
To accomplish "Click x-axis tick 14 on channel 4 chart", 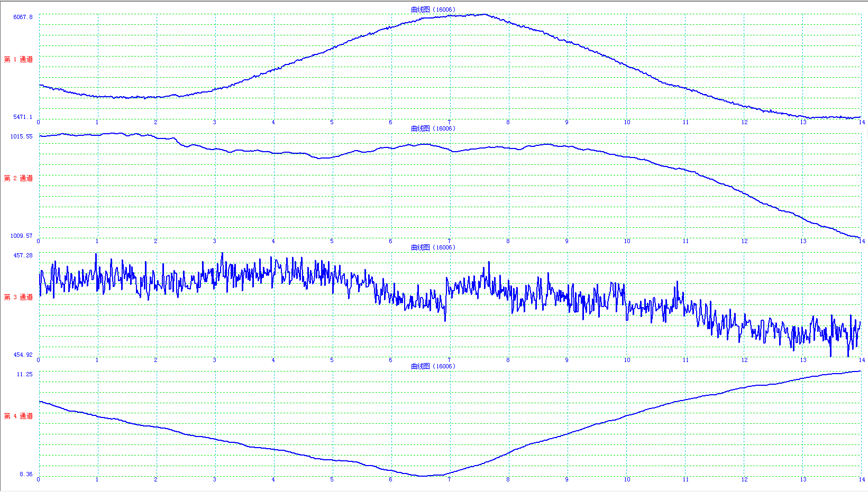I will (x=862, y=479).
